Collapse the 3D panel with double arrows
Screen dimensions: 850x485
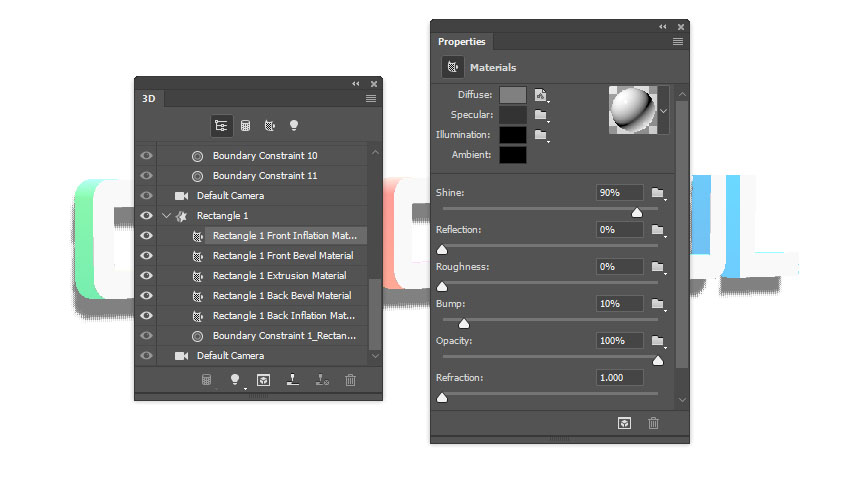click(356, 83)
